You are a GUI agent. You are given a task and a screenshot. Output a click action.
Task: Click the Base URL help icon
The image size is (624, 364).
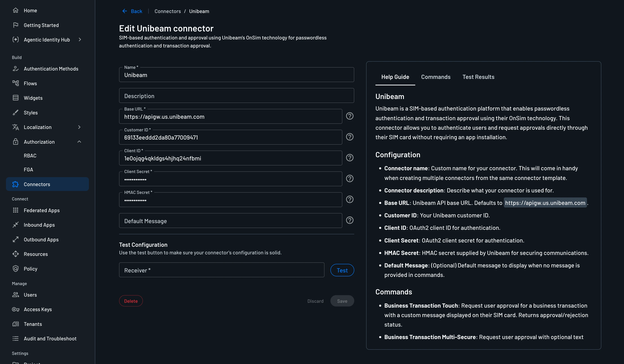349,116
